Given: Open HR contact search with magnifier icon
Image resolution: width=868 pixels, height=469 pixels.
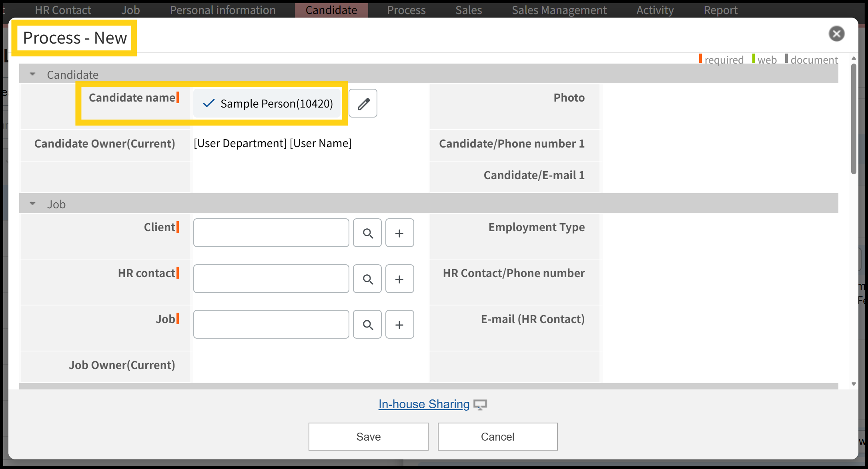Looking at the screenshot, I should click(x=367, y=279).
